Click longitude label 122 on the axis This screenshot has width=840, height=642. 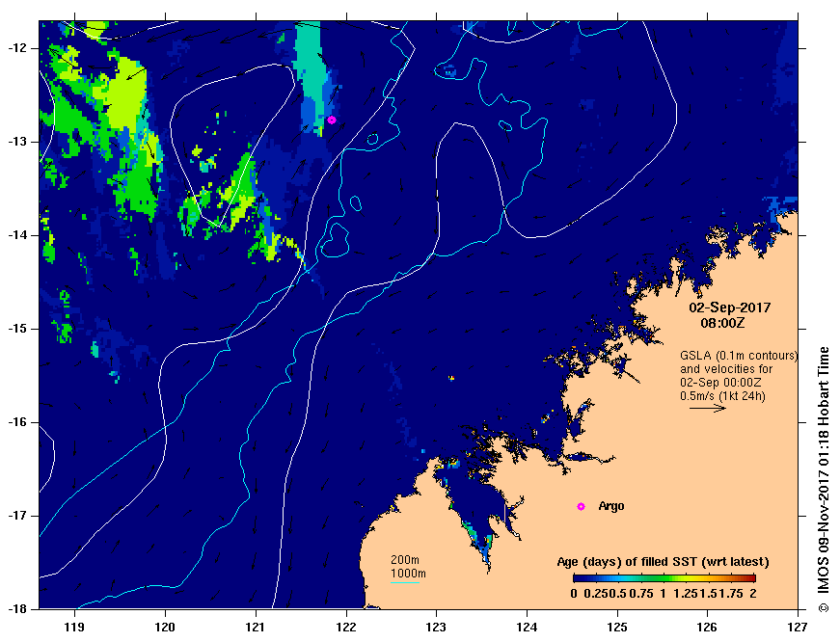pyautogui.click(x=345, y=627)
